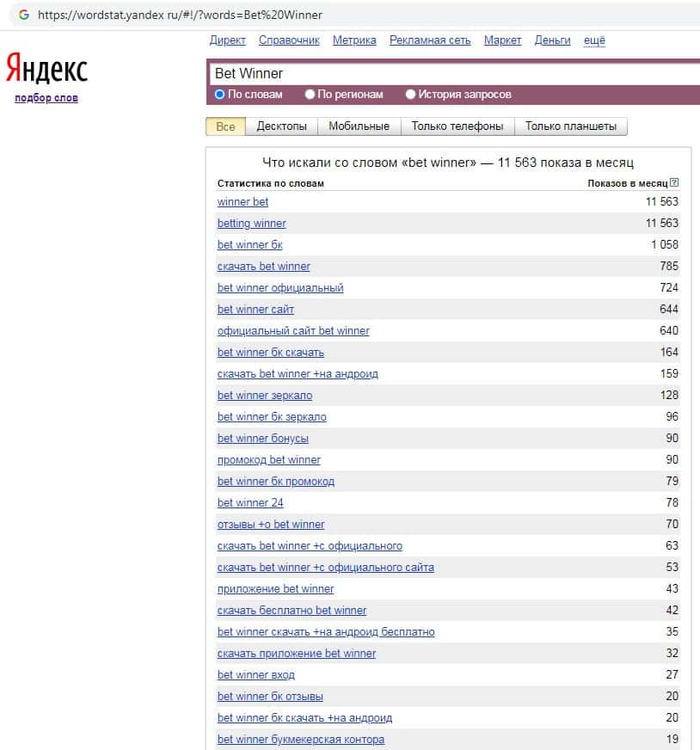Click the скачать bet winner keyword link
This screenshot has height=750, width=700.
pos(263,267)
